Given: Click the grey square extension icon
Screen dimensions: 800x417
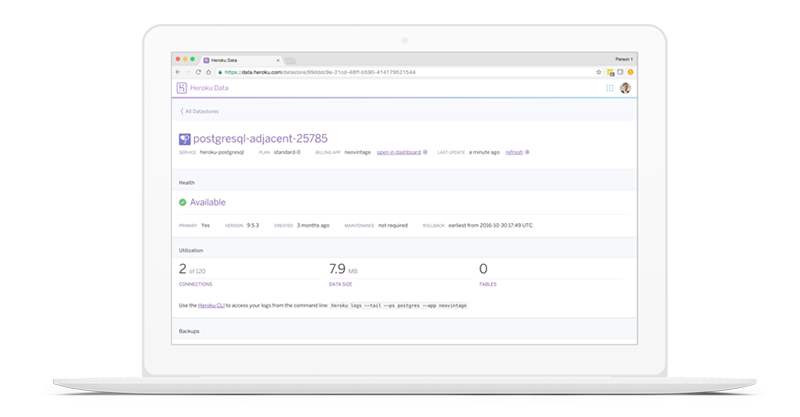Looking at the screenshot, I should [620, 72].
